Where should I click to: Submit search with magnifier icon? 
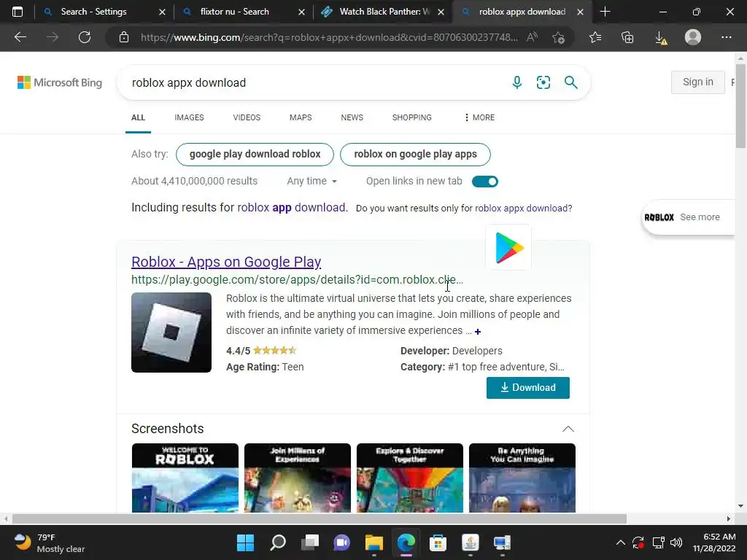(x=570, y=82)
